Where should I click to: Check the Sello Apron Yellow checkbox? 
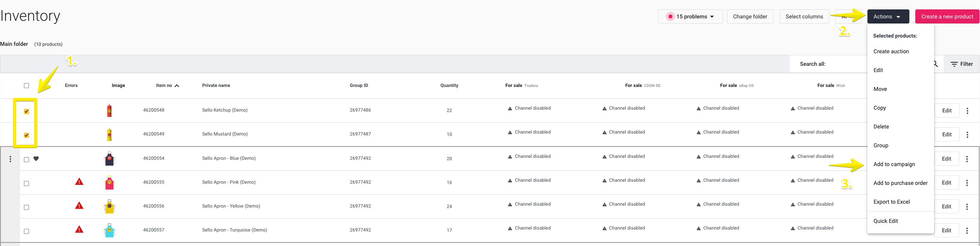coord(26,207)
